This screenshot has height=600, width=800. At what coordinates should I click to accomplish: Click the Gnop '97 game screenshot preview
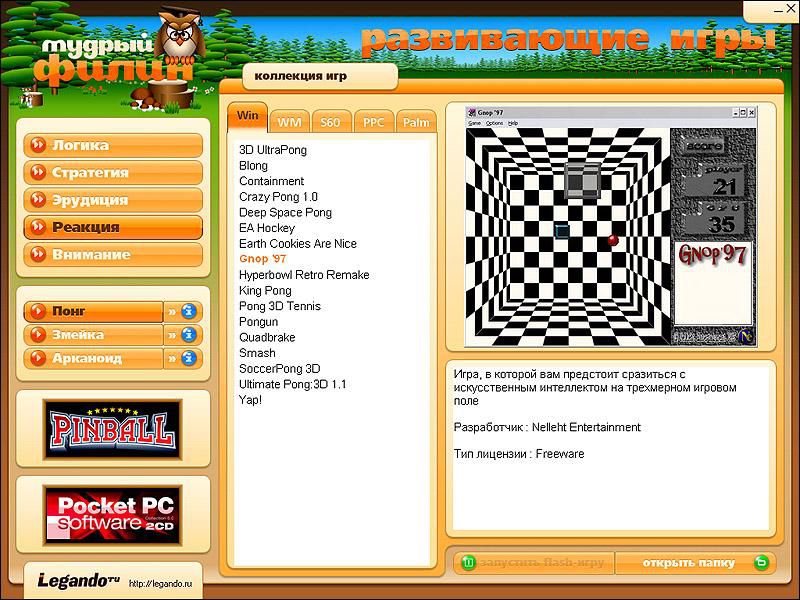(x=608, y=226)
